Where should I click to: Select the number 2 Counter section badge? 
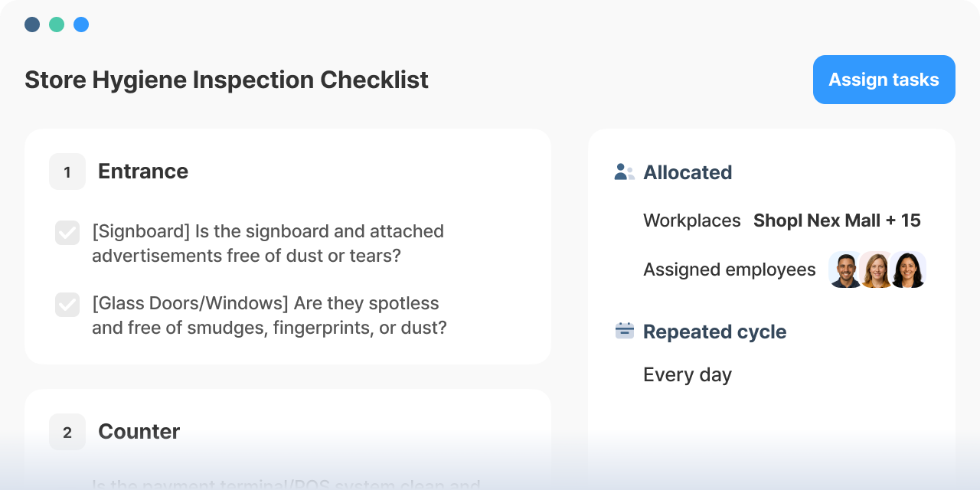(67, 432)
